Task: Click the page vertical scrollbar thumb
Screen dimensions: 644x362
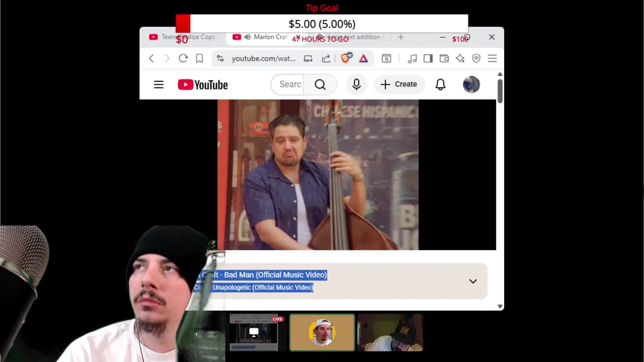Action: (500, 91)
